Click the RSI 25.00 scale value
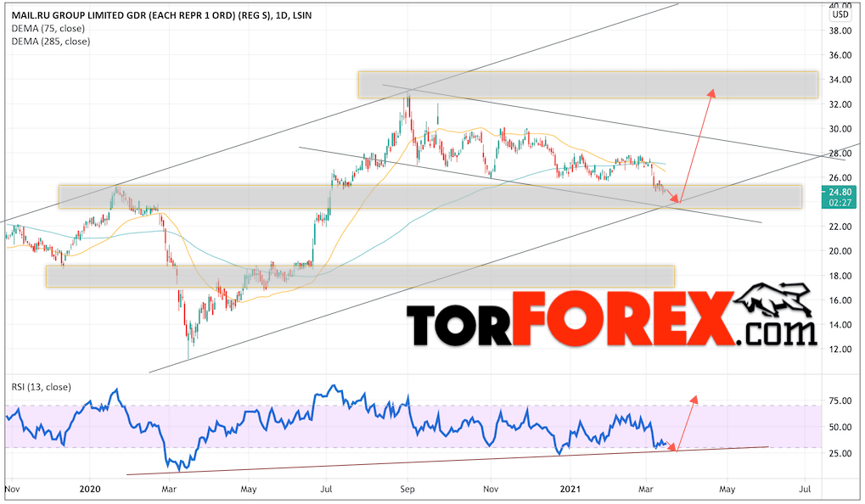The image size is (865, 504). (x=840, y=453)
